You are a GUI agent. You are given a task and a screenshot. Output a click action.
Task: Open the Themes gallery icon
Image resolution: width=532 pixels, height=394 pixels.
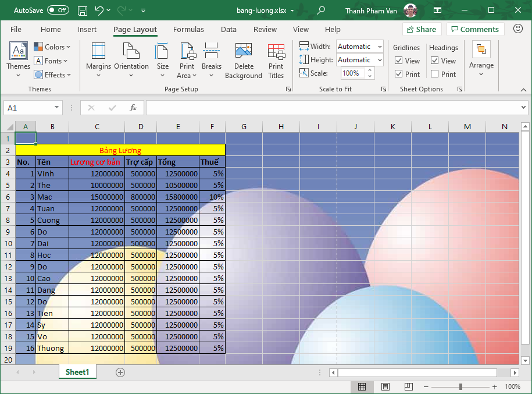pyautogui.click(x=19, y=52)
